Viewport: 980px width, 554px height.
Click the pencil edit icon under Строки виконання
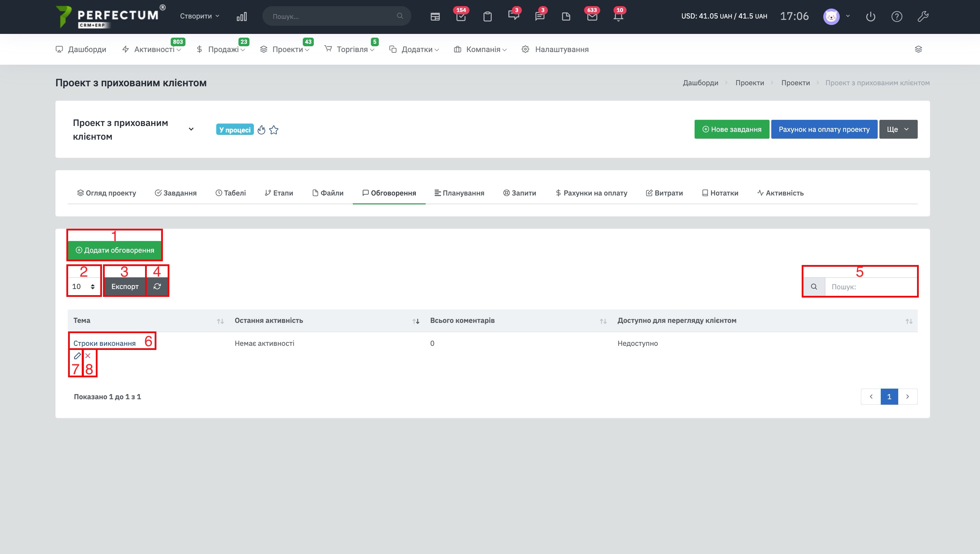(x=77, y=356)
